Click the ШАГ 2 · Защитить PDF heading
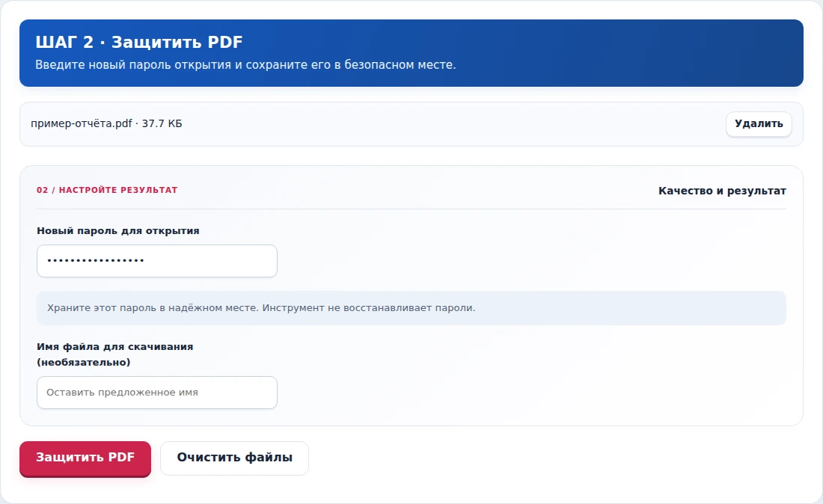 (x=139, y=42)
